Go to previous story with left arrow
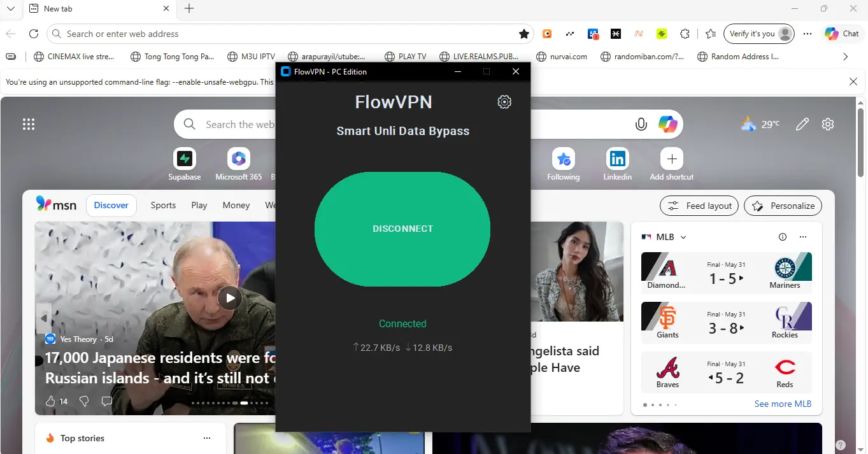The image size is (868, 454). click(x=44, y=318)
